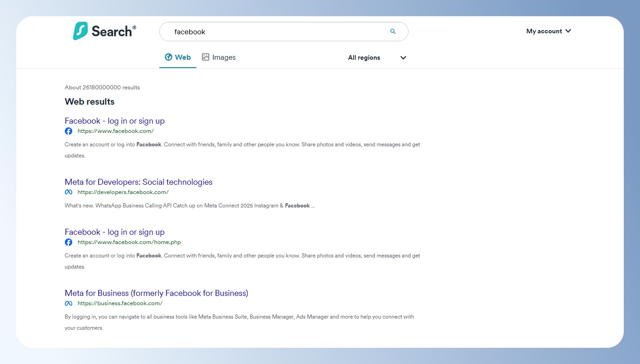
Task: Expand the All regions dropdown
Action: coord(377,58)
